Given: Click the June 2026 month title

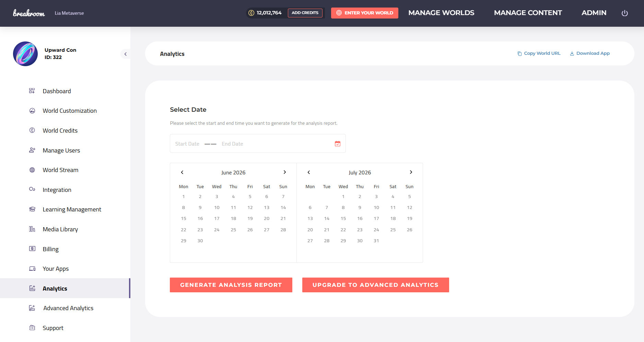Looking at the screenshot, I should 233,173.
